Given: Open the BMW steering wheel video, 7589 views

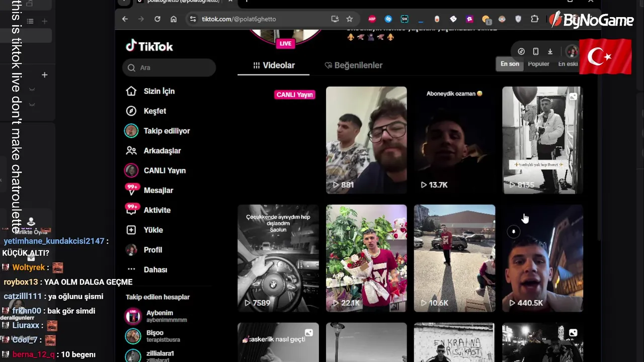Looking at the screenshot, I should coord(278,258).
